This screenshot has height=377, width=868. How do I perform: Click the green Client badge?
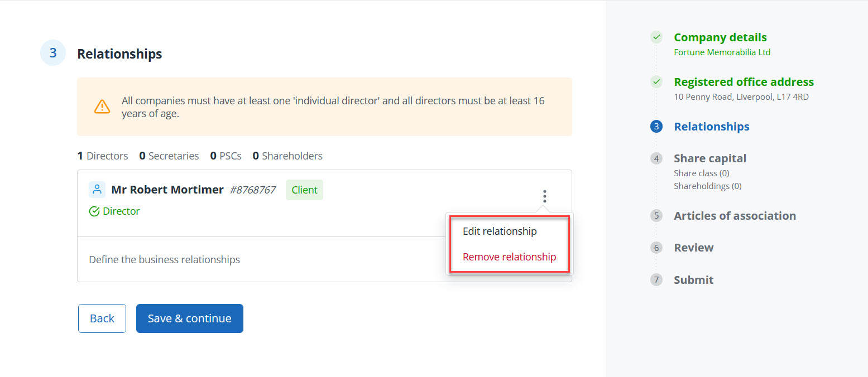click(304, 190)
